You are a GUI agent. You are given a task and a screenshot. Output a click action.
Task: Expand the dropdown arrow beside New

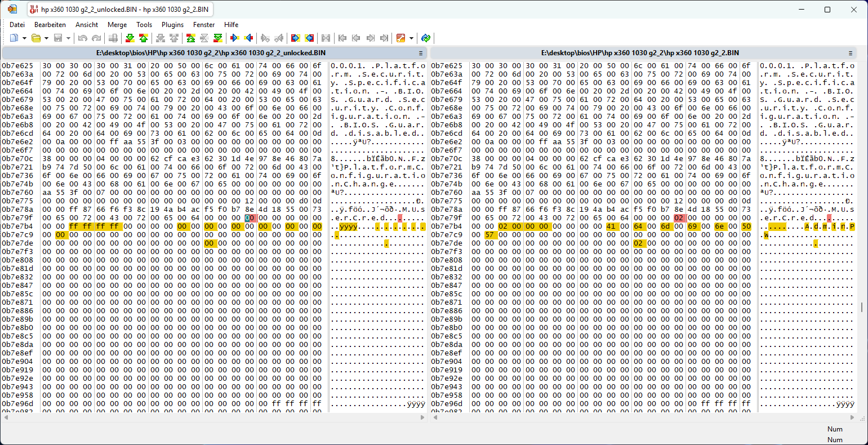24,38
